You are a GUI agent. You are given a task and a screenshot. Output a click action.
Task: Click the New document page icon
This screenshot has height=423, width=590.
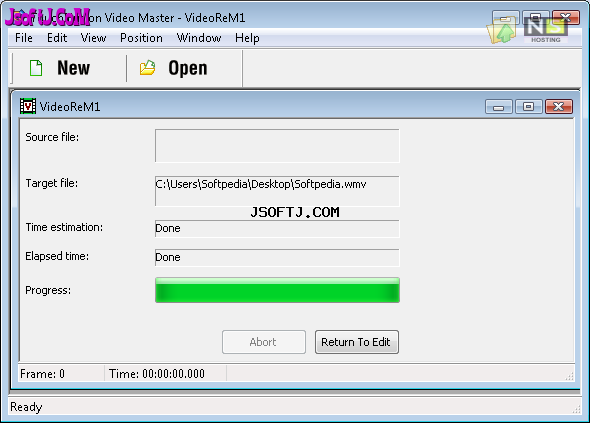(36, 68)
